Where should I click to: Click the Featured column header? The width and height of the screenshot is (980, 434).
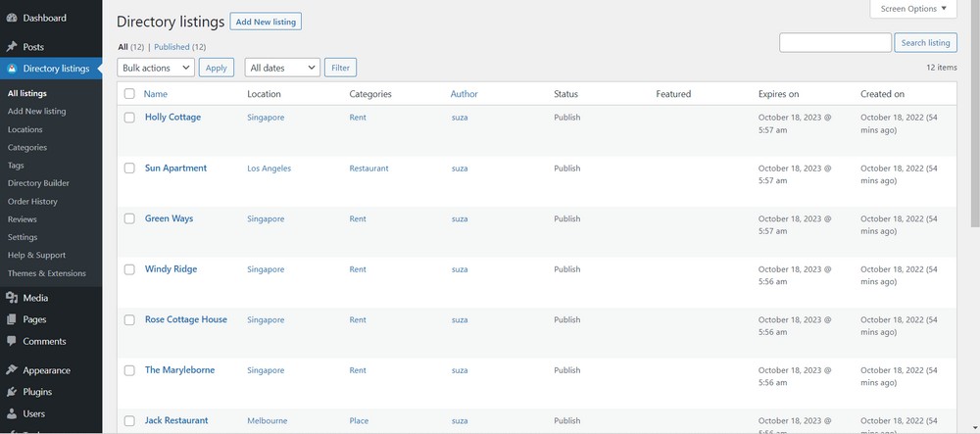pos(673,94)
